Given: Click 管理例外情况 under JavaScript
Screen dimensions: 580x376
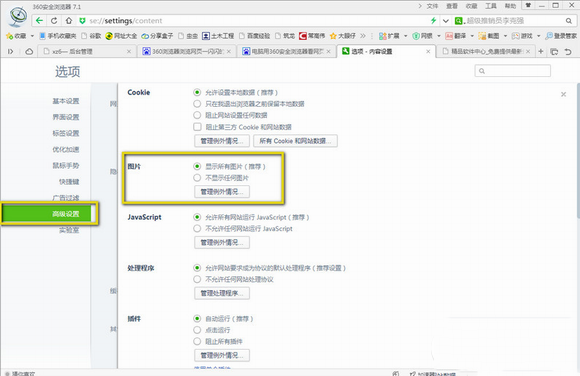Looking at the screenshot, I should 222,242.
